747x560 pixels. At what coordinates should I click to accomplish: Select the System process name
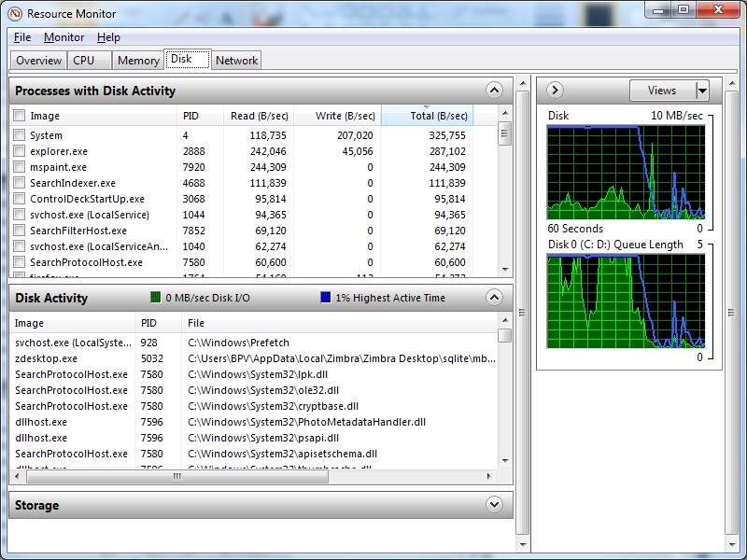click(x=46, y=135)
